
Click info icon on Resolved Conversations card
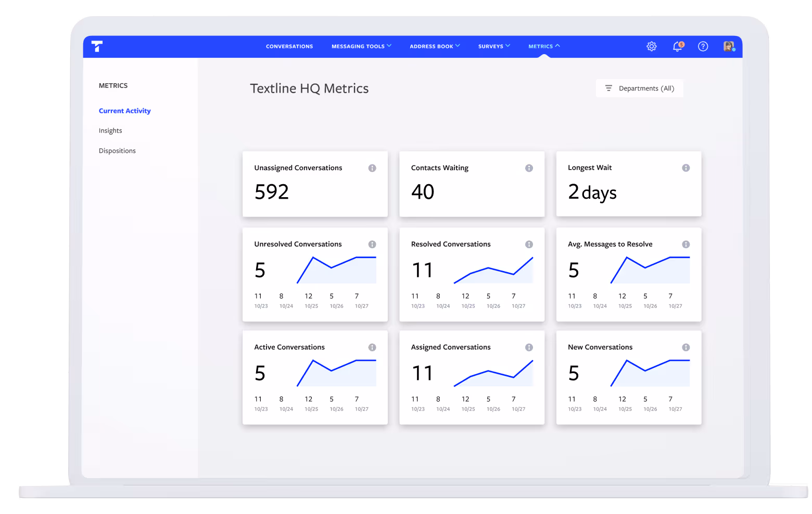click(529, 245)
